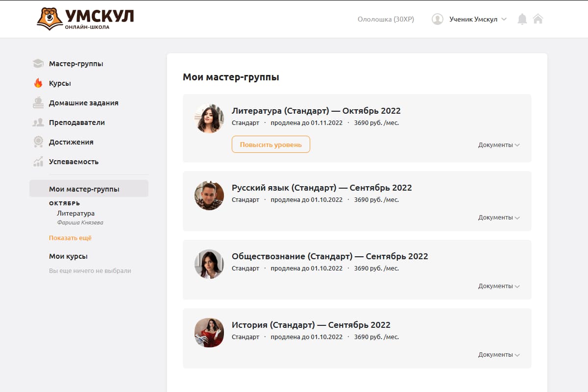Click the Повысить уровень button
Viewport: 588px width, 392px height.
[x=270, y=144]
